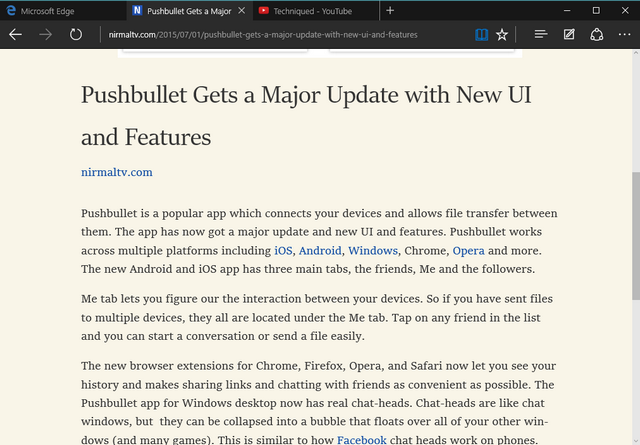Go back to the previous page

point(16,35)
